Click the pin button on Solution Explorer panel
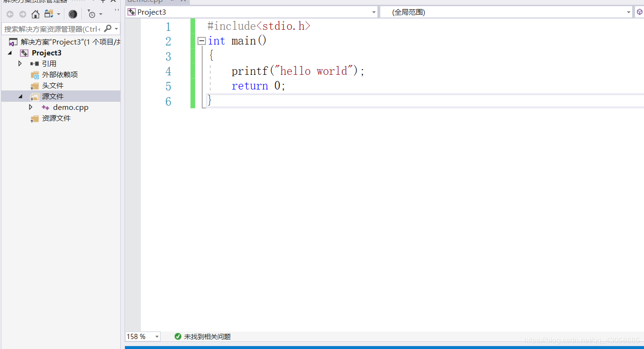 [x=103, y=2]
